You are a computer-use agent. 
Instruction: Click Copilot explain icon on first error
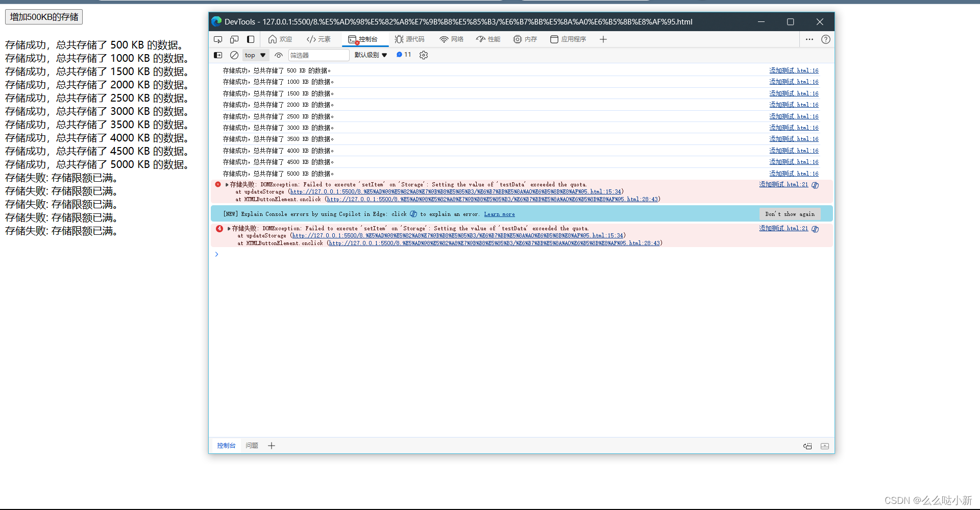tap(815, 185)
